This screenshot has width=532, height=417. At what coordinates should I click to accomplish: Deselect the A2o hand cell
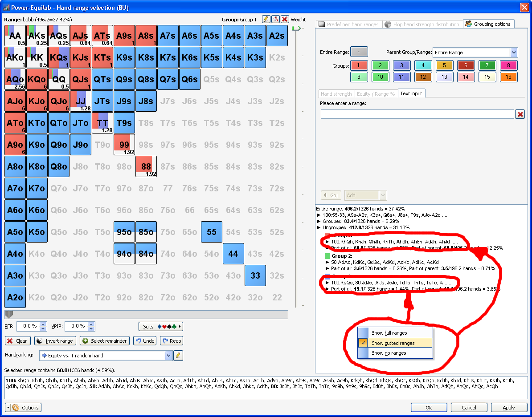[15, 297]
